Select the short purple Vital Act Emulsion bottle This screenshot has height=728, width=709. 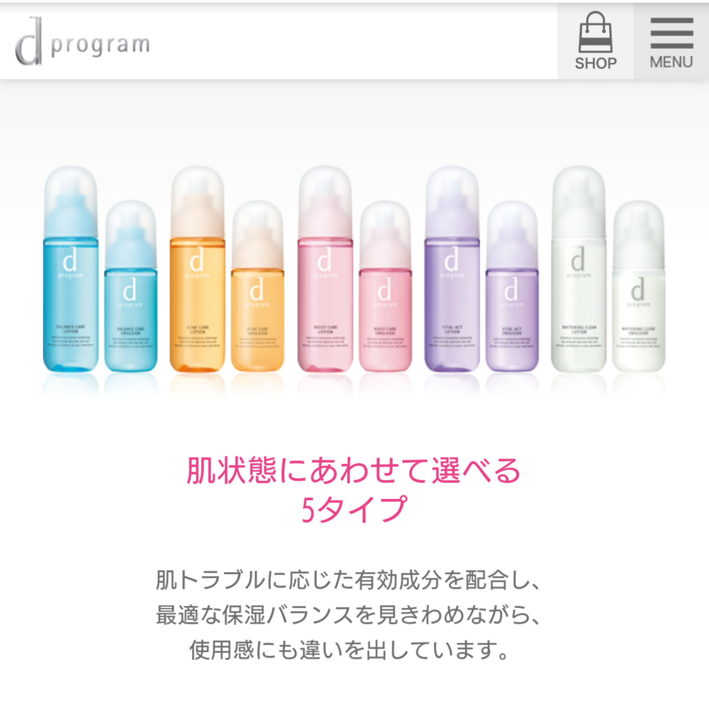(512, 286)
